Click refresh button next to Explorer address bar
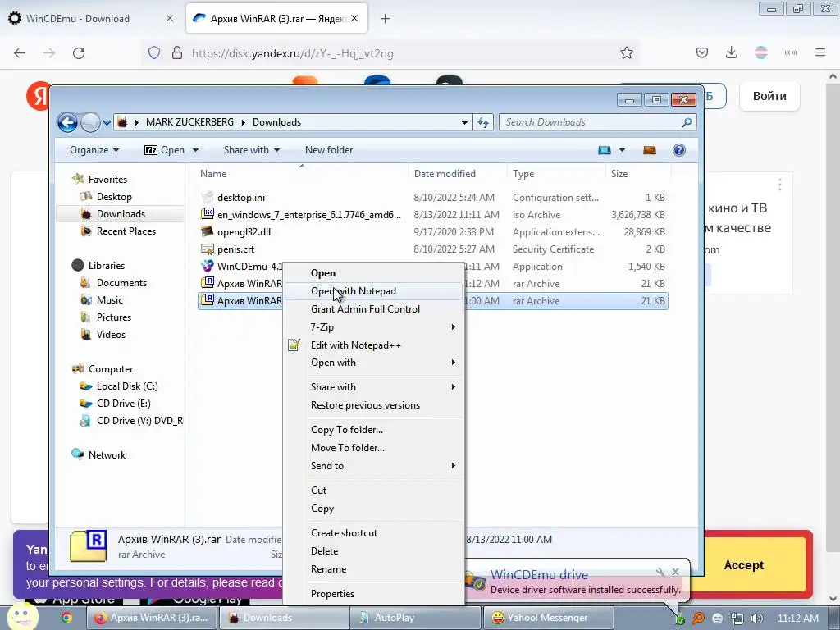 pyautogui.click(x=483, y=122)
